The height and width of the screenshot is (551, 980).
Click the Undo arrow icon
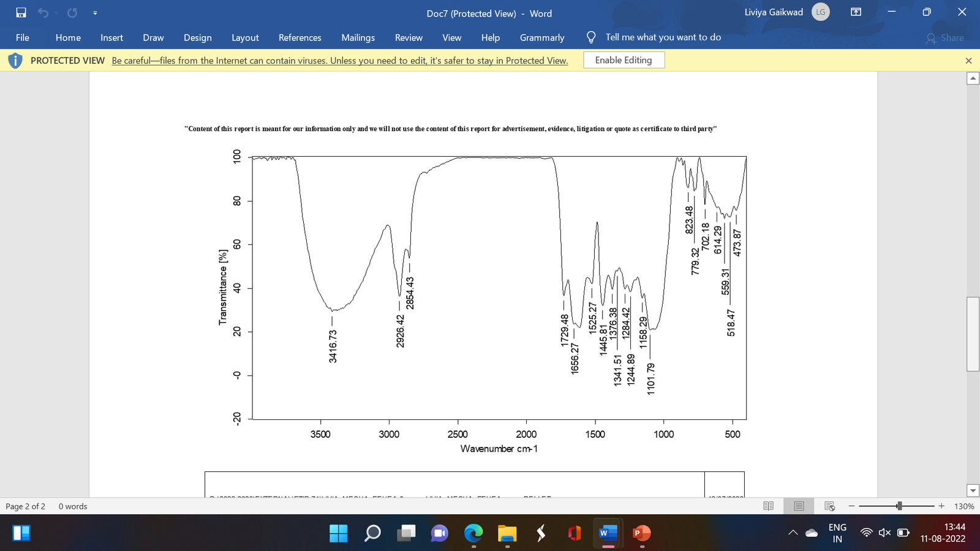pos(42,12)
